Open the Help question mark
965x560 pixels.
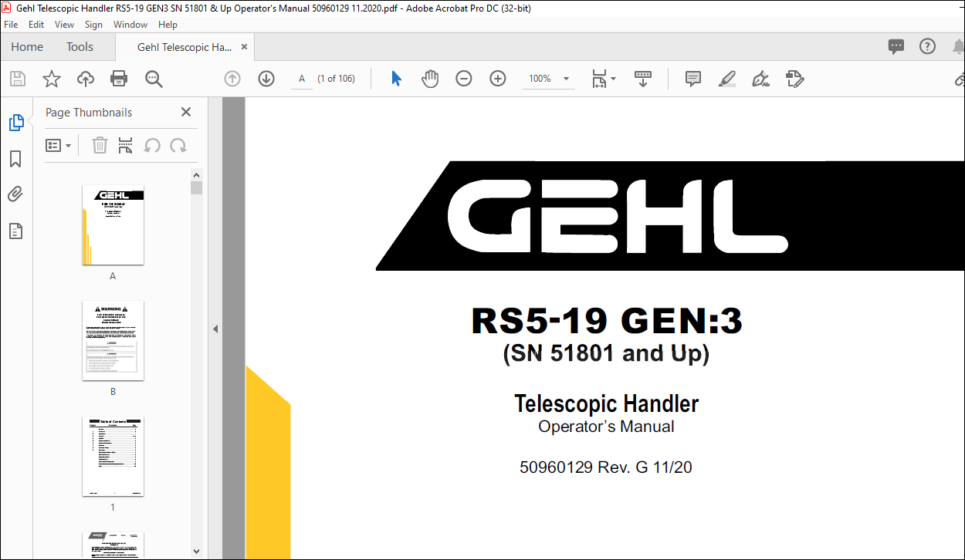tap(927, 46)
